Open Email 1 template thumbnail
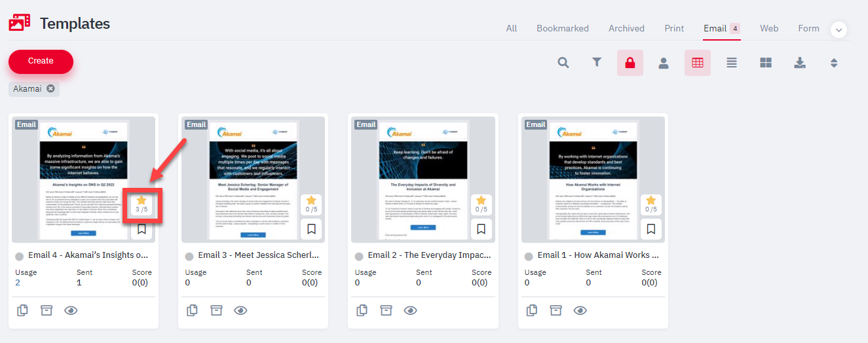Image resolution: width=868 pixels, height=343 pixels. (x=593, y=179)
